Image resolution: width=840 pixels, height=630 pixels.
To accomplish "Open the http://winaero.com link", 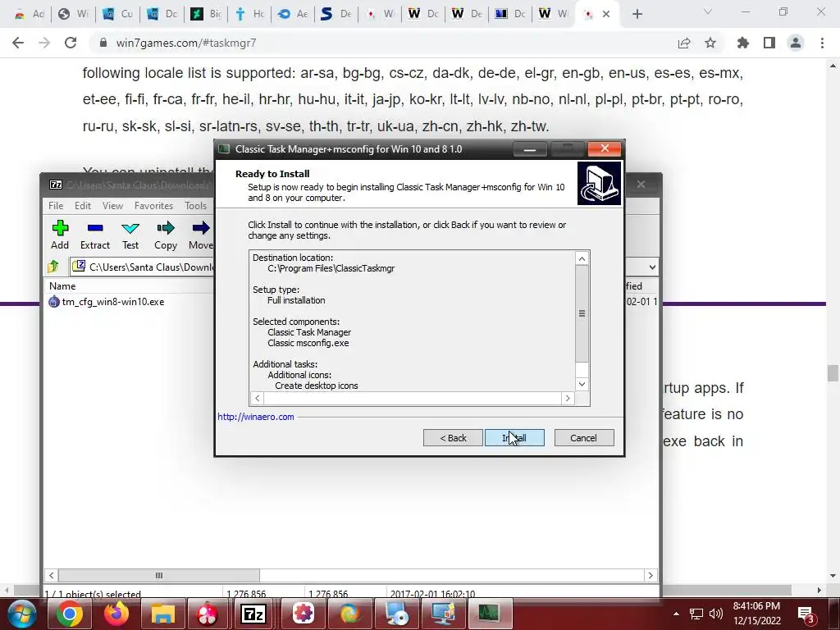I will pos(256,417).
